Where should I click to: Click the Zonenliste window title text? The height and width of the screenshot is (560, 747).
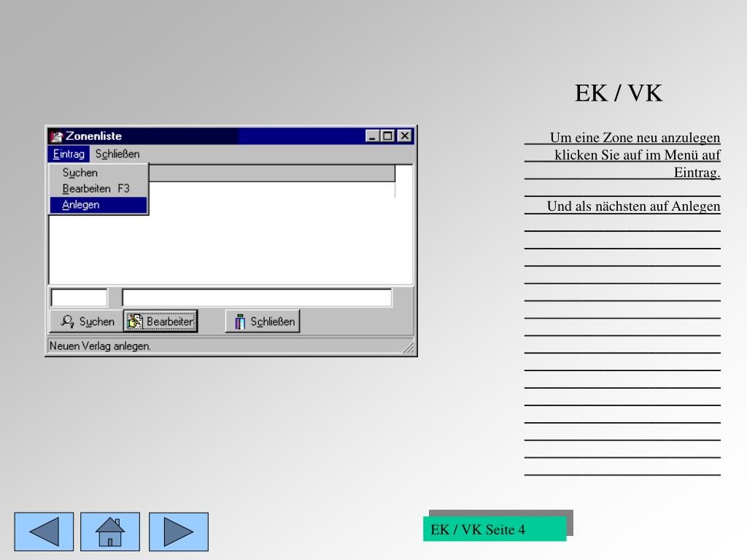coord(94,136)
